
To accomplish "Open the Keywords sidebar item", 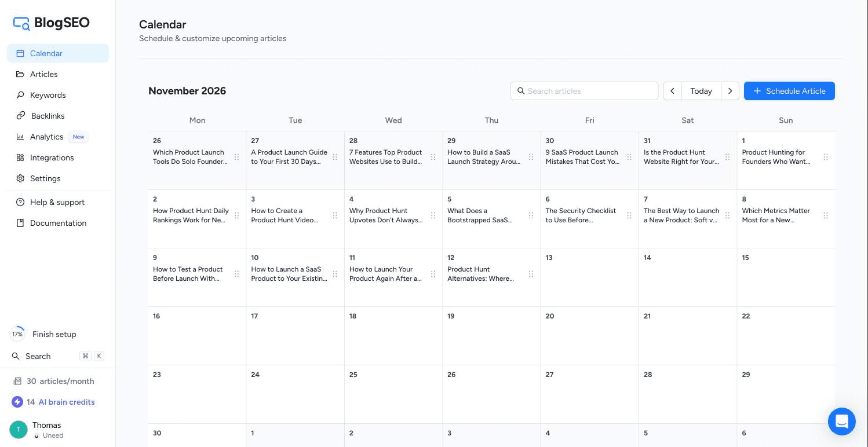I will 58,95.
